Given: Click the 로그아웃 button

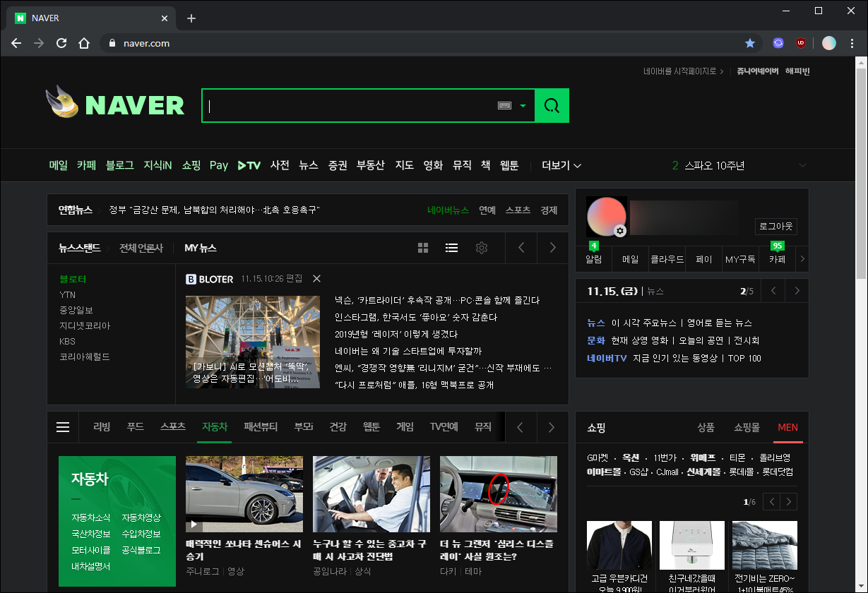Looking at the screenshot, I should (x=776, y=227).
